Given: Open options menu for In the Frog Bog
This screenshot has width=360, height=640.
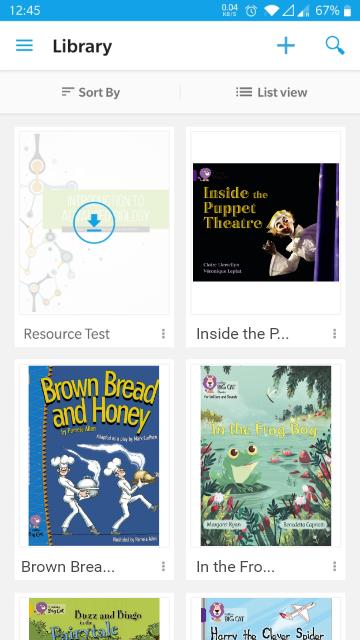Looking at the screenshot, I should 334,566.
